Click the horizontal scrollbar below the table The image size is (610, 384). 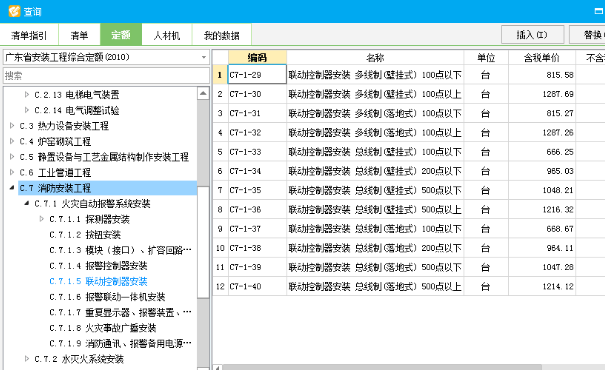pyautogui.click(x=382, y=368)
